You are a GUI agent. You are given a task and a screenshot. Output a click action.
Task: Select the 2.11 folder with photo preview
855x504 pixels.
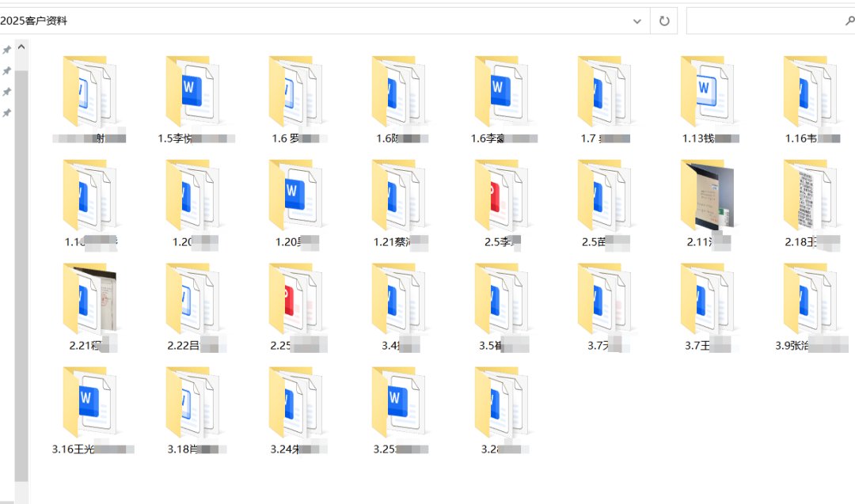pyautogui.click(x=708, y=203)
